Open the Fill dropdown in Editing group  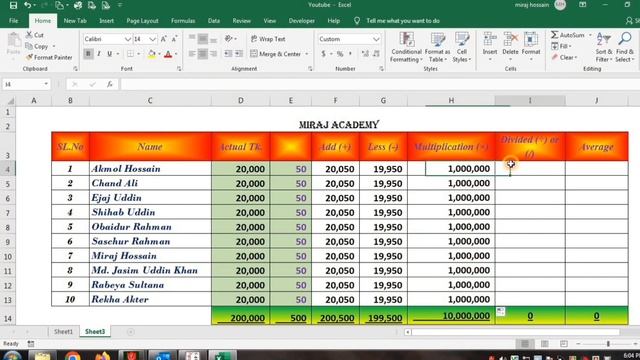point(562,46)
